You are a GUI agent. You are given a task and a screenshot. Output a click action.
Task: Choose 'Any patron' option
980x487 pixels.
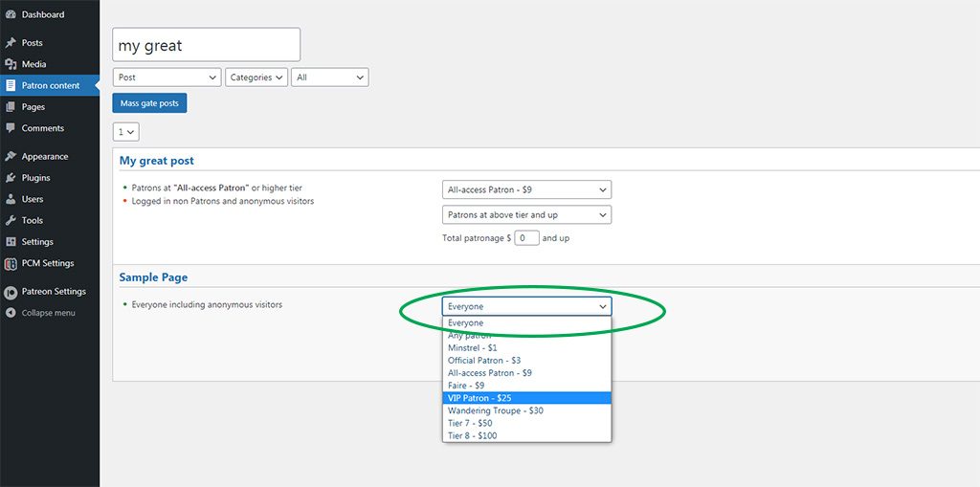(527, 335)
